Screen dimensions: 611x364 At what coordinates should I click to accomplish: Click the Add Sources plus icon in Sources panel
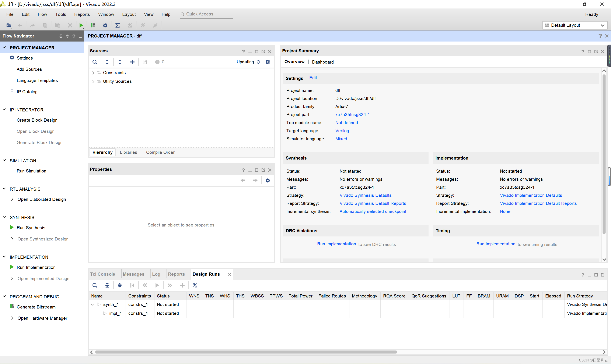click(132, 62)
